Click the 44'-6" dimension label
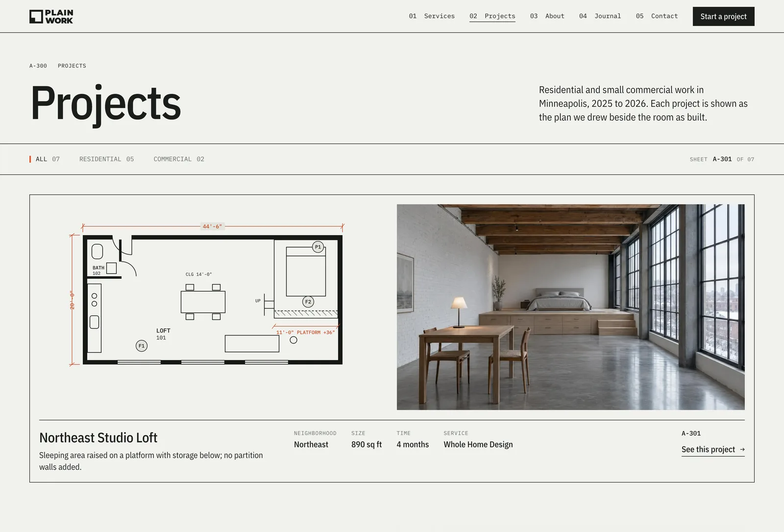The width and height of the screenshot is (784, 532). [x=212, y=226]
